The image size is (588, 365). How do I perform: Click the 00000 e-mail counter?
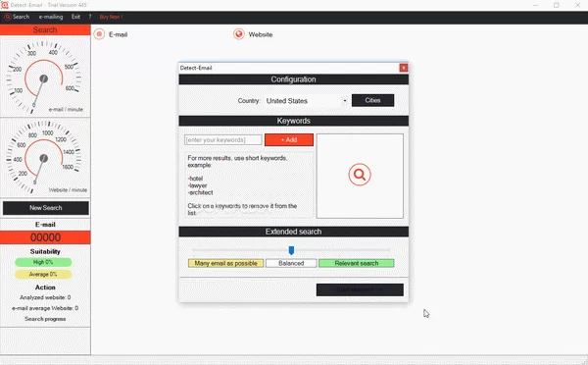click(x=45, y=237)
